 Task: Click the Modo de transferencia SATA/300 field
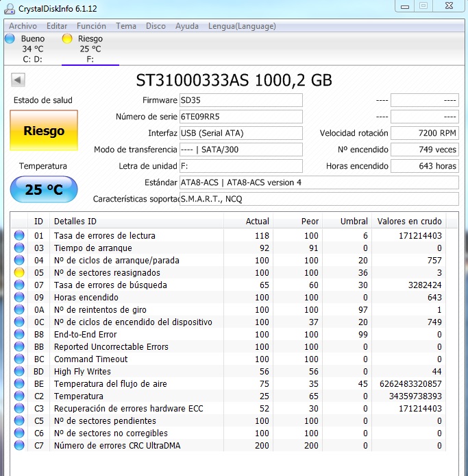(x=241, y=150)
